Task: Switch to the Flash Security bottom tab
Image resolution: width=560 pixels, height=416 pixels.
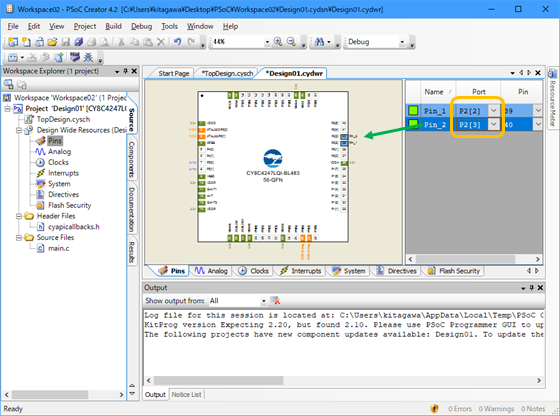Action: tap(454, 271)
